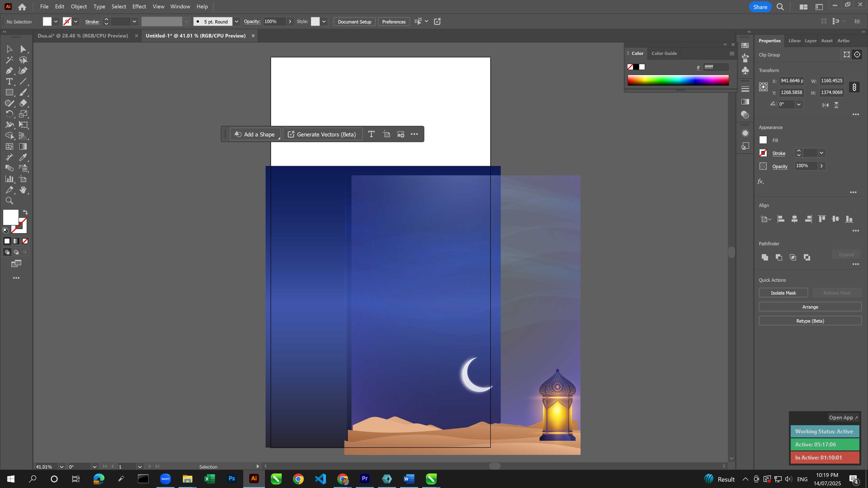Set fill mode to Gradient
The image size is (868, 488).
click(16, 241)
